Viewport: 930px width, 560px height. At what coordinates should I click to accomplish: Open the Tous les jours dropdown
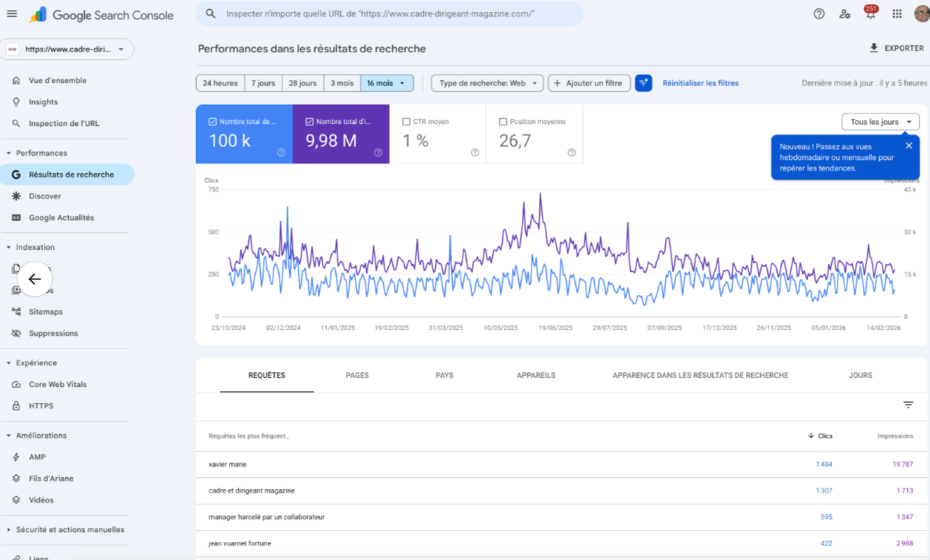coord(881,122)
